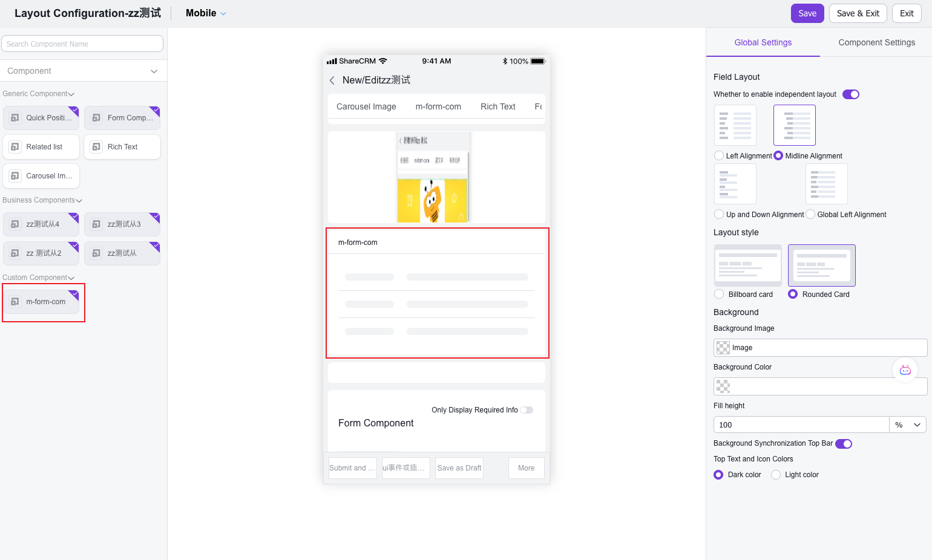Click the Carousel Image component icon
The image size is (932, 560).
pos(15,176)
